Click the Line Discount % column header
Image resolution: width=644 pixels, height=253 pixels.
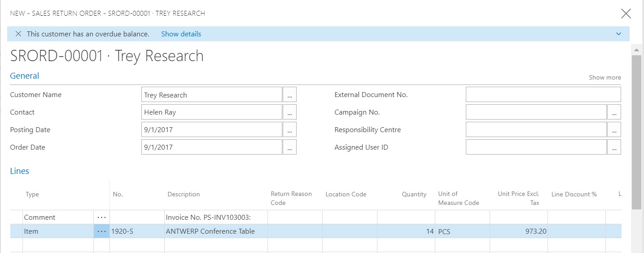574,195
